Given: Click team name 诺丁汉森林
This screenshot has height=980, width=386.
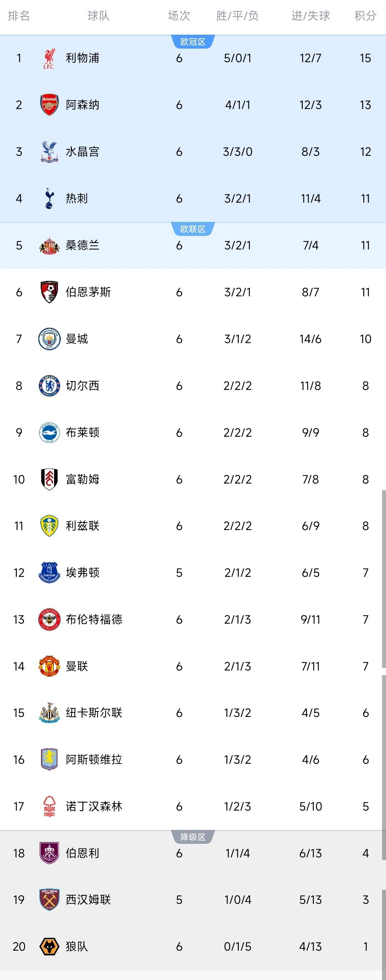Looking at the screenshot, I should click(94, 807).
